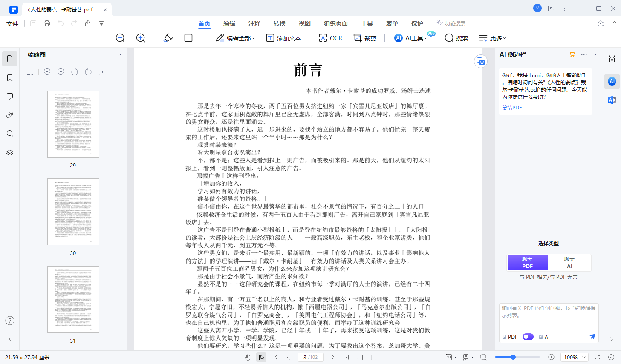Close the AI sidebar
Viewport: 621px width, 364px height.
[x=596, y=54]
